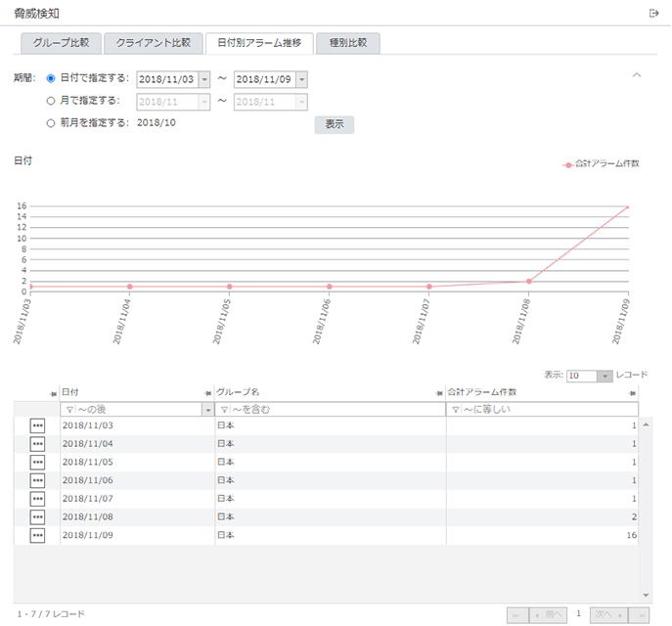Open the records-per-page dropdown showing 10
Viewport: 672px width, 626px height.
[x=605, y=376]
